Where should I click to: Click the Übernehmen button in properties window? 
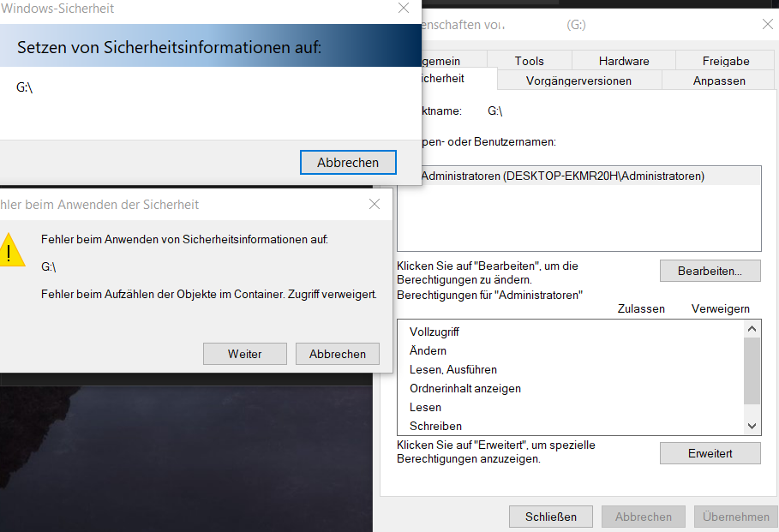736,517
